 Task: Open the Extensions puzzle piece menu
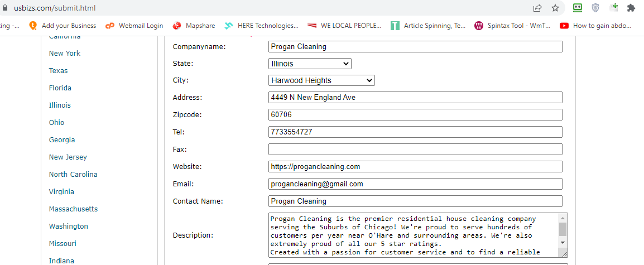[631, 8]
